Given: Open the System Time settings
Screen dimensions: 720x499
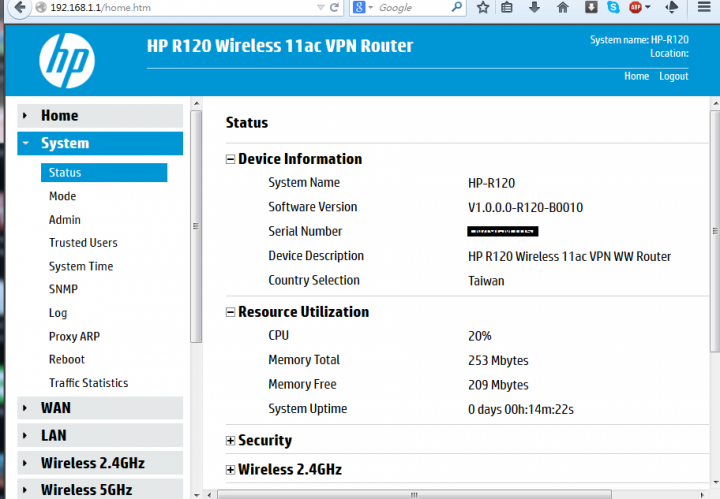Looking at the screenshot, I should 81,266.
